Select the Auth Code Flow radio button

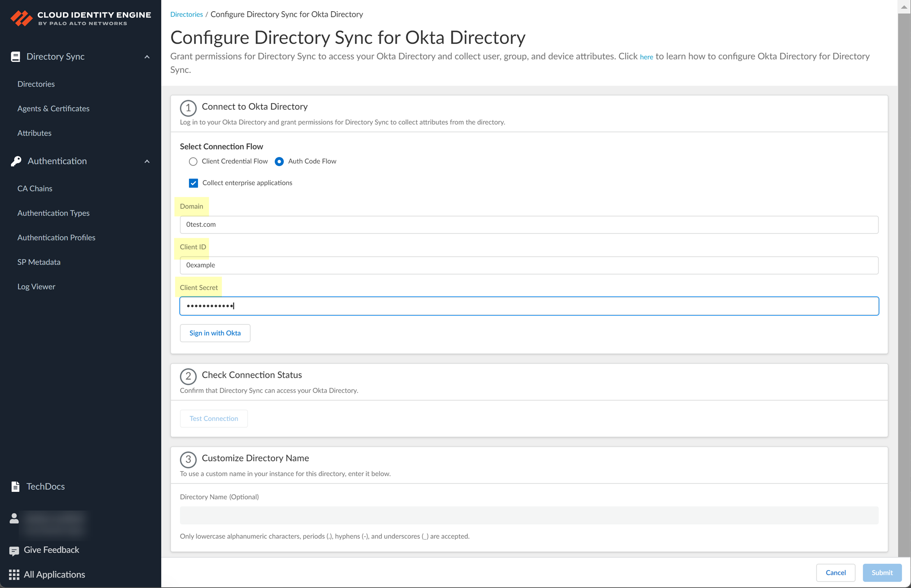point(279,161)
